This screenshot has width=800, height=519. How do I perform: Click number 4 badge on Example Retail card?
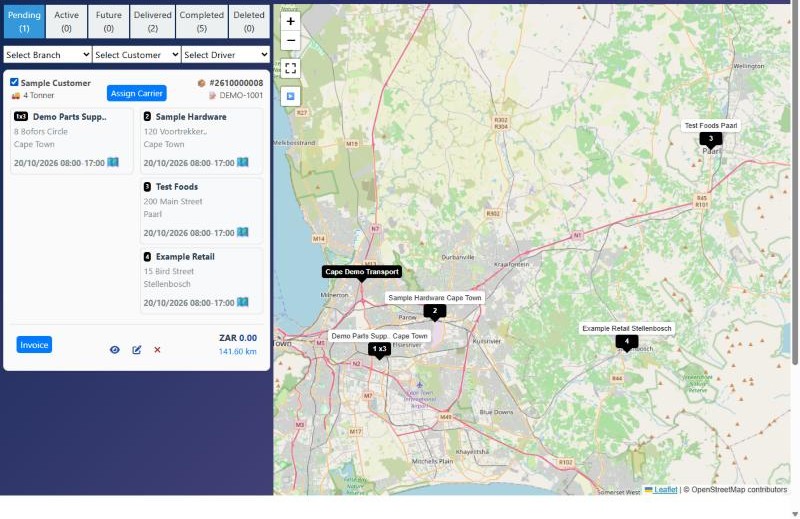coord(147,256)
